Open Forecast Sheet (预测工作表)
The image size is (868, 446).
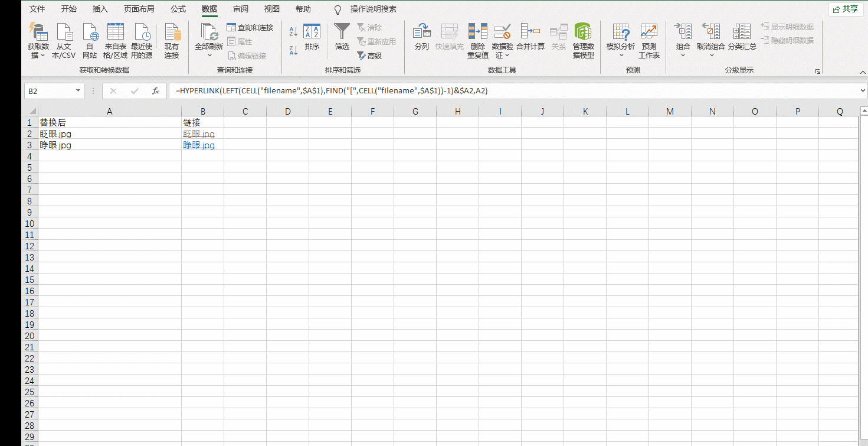click(x=649, y=41)
